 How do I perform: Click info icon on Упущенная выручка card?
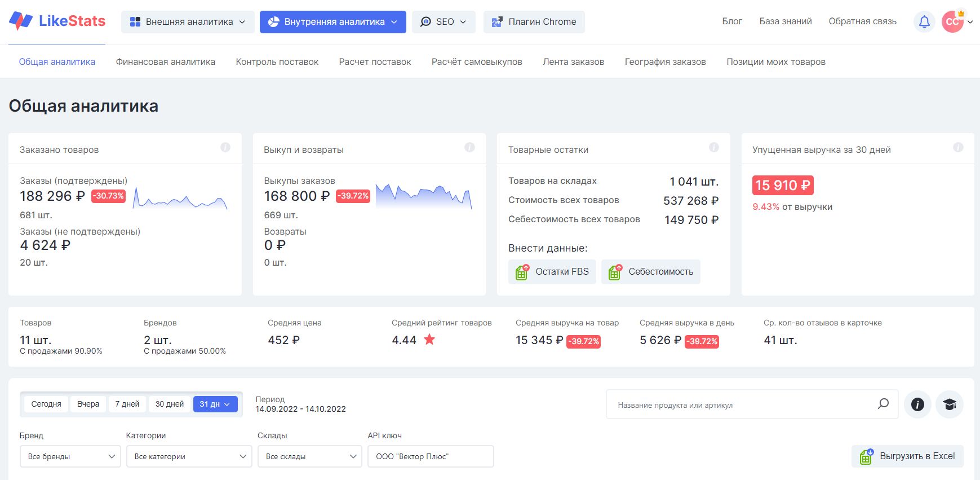[958, 147]
